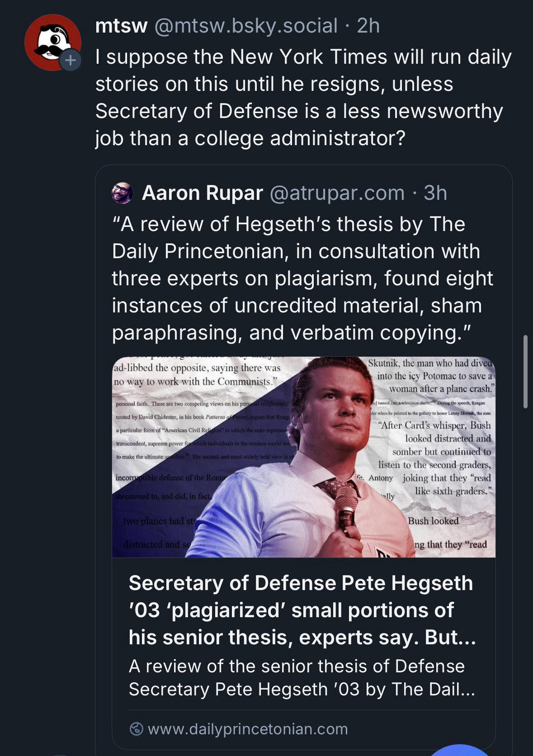Screen dimensions: 533x756
Task: Open mtsw's post about the New York Times
Action: 303,98
